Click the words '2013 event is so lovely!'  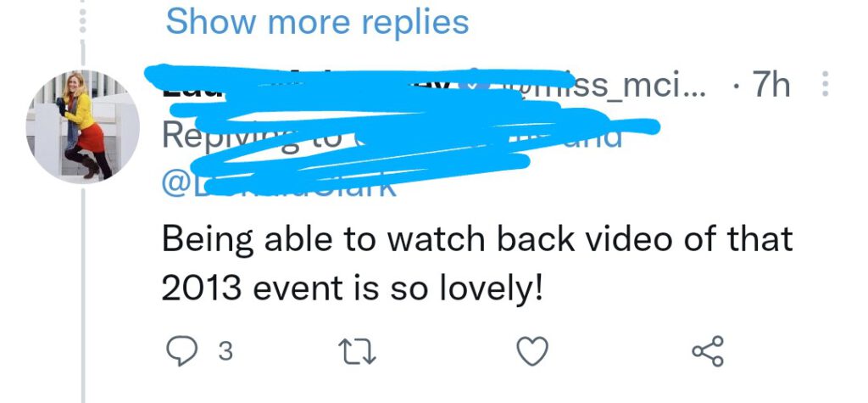[352, 288]
